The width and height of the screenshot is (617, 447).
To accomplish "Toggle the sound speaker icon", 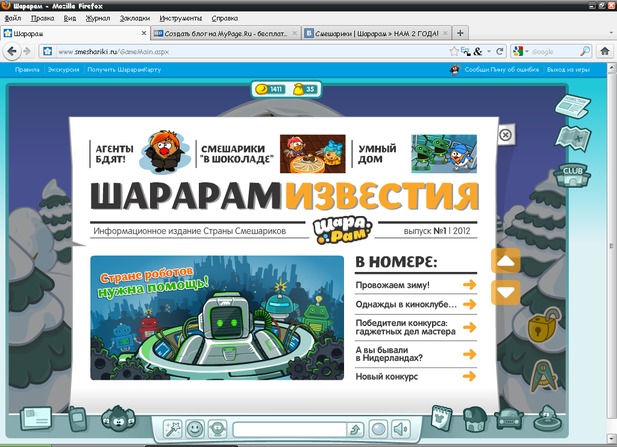I will point(401,429).
